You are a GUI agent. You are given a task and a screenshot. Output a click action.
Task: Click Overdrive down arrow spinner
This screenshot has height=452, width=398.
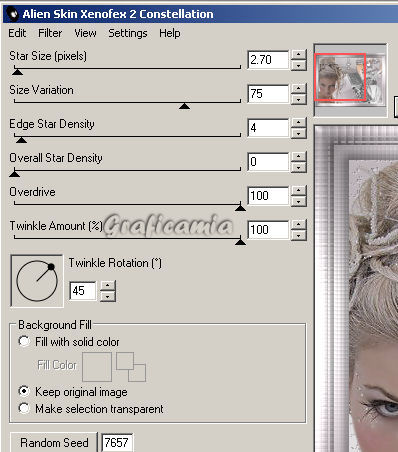pyautogui.click(x=298, y=201)
